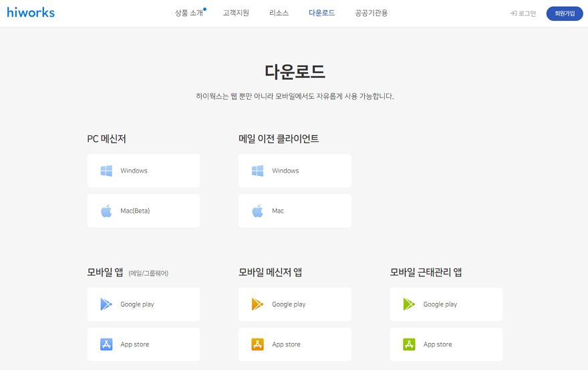
Task: Open App store card for 모바일 근태관리 앱
Action: (x=446, y=344)
